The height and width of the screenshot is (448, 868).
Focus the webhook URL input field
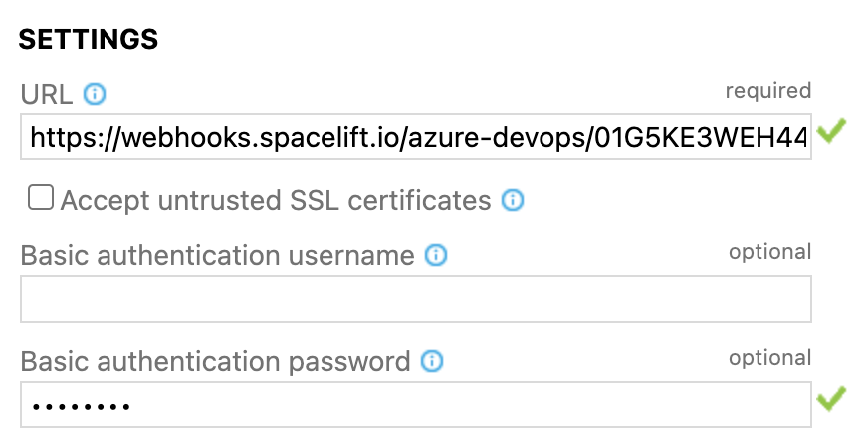pos(416,137)
